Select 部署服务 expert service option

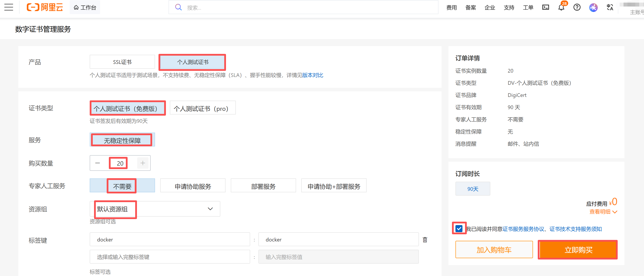click(263, 186)
